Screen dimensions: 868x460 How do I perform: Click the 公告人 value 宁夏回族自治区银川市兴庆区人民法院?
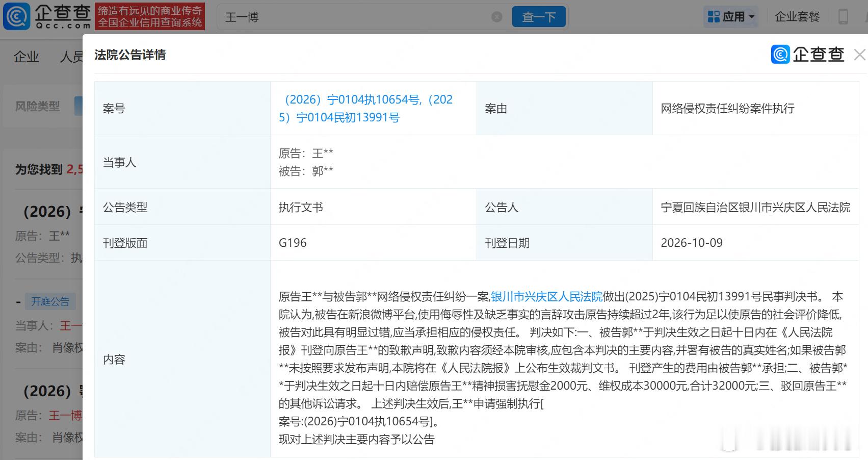[x=755, y=207]
